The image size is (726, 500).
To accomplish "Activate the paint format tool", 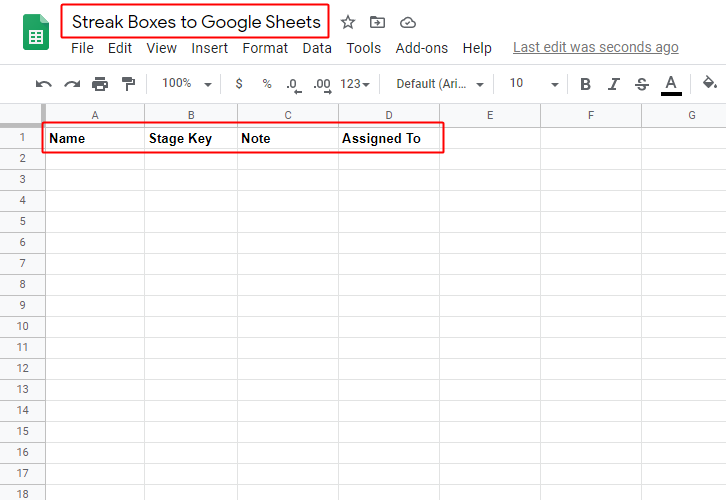I will pyautogui.click(x=128, y=84).
